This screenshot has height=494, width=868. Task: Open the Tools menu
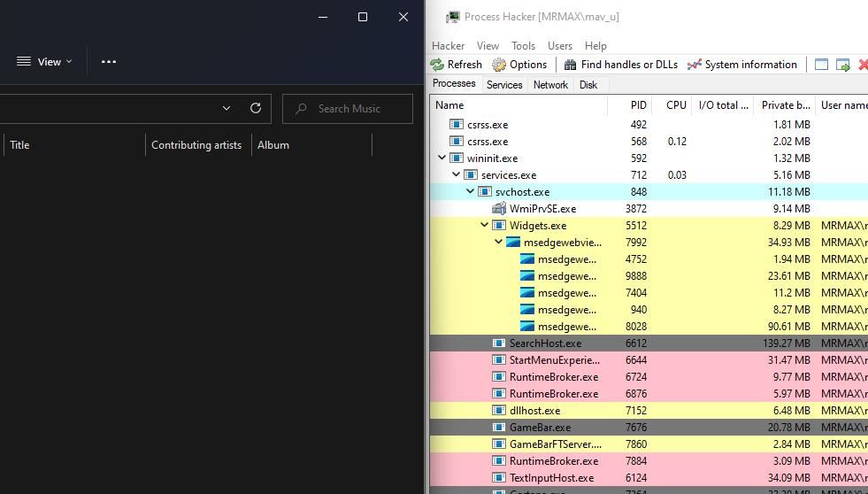pyautogui.click(x=523, y=46)
